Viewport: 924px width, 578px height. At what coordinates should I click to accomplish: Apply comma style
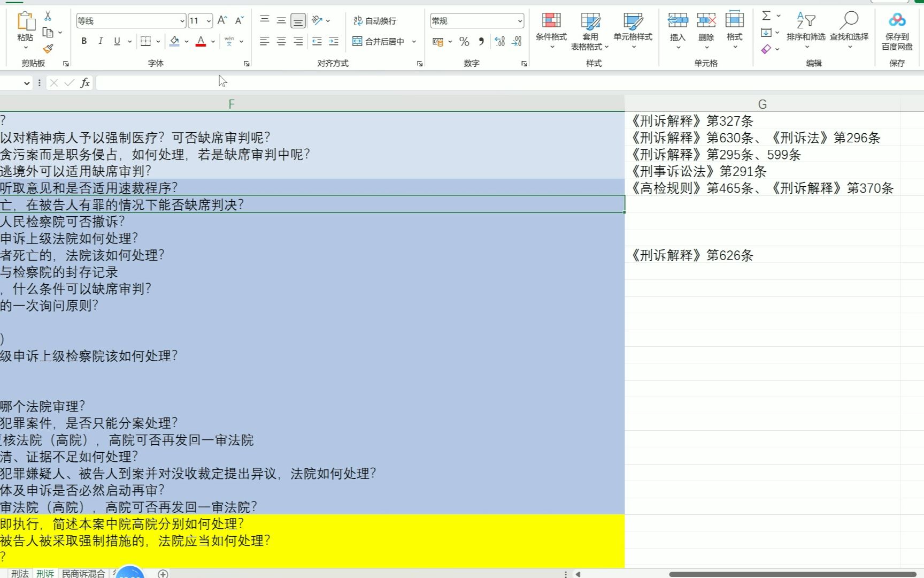(481, 41)
